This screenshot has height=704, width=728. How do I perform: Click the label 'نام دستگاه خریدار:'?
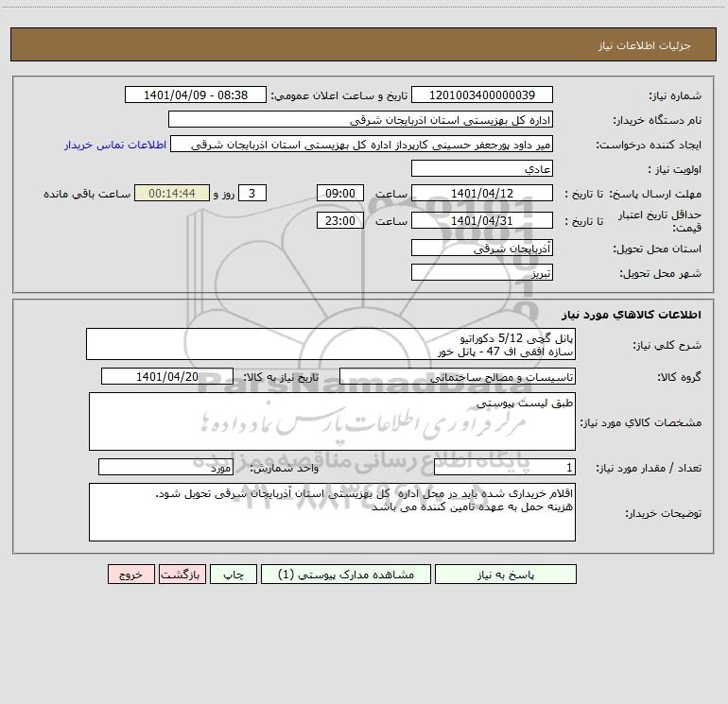coord(657,121)
